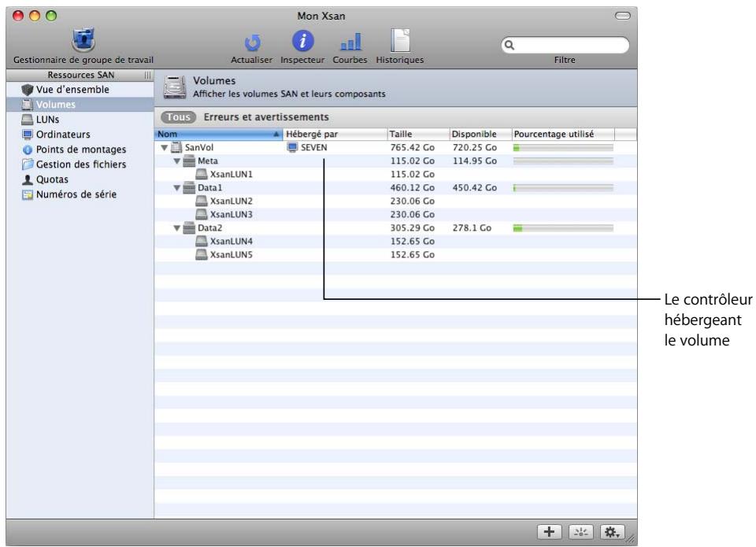Click the 765.42 Go size value

[412, 147]
